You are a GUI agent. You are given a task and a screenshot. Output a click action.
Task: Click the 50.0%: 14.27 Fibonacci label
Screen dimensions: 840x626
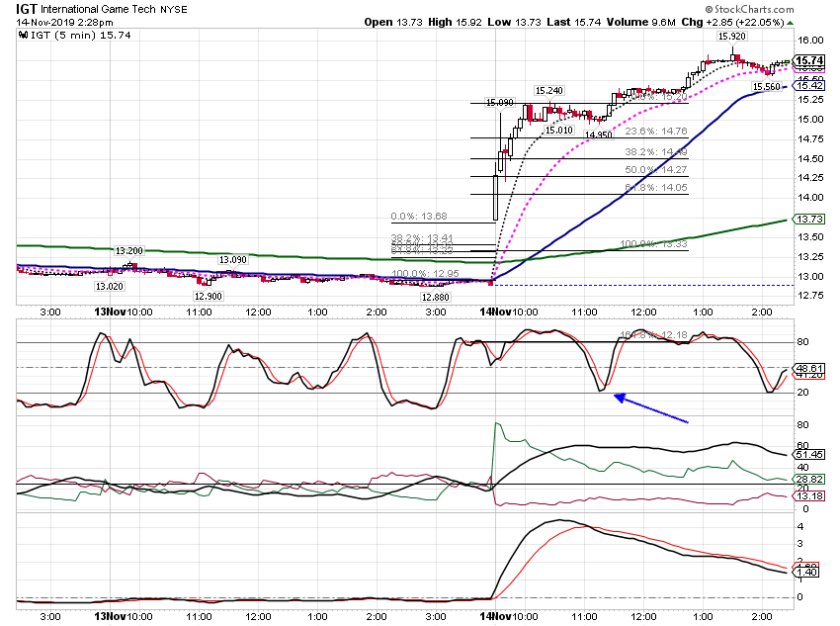(656, 170)
